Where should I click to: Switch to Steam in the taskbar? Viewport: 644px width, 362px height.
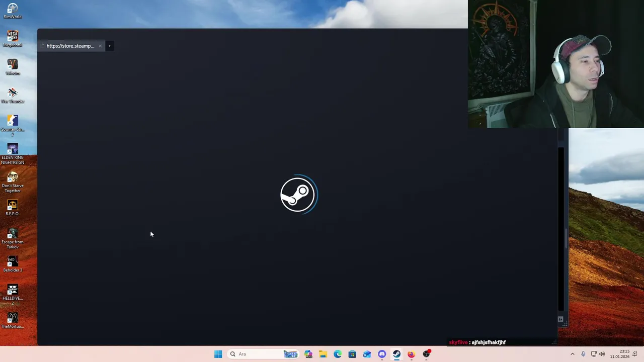396,354
